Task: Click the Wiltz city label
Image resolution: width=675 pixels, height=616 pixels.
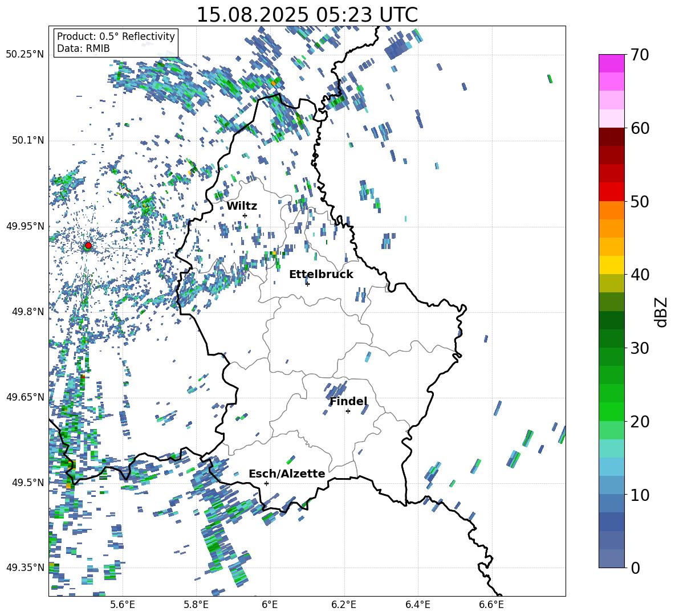Action: (242, 206)
